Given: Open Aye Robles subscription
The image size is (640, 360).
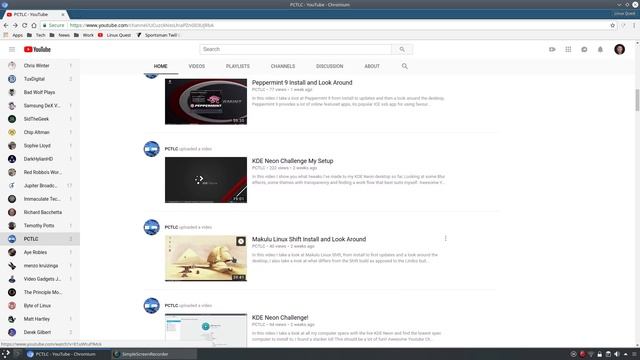Looking at the screenshot, I should (40, 252).
